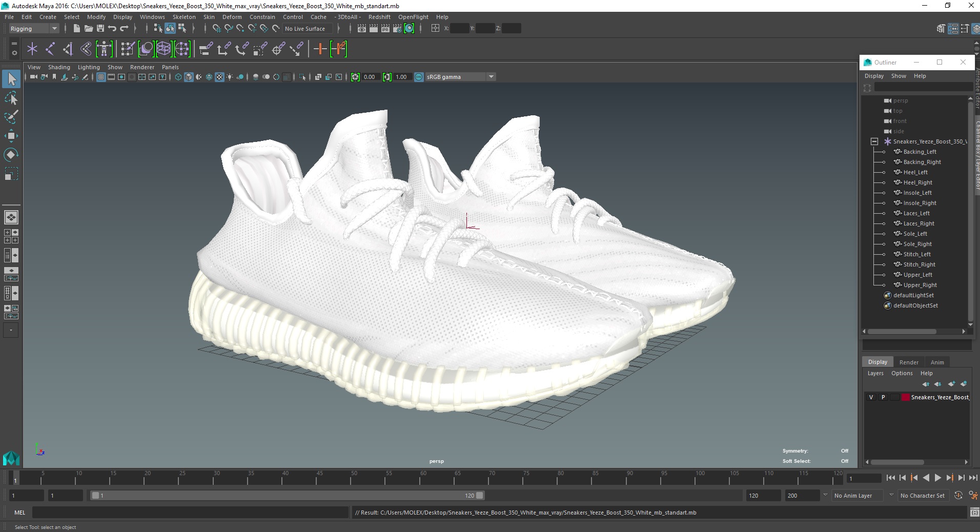Open the File menu
Screen dimensions: 980x532
coord(9,17)
